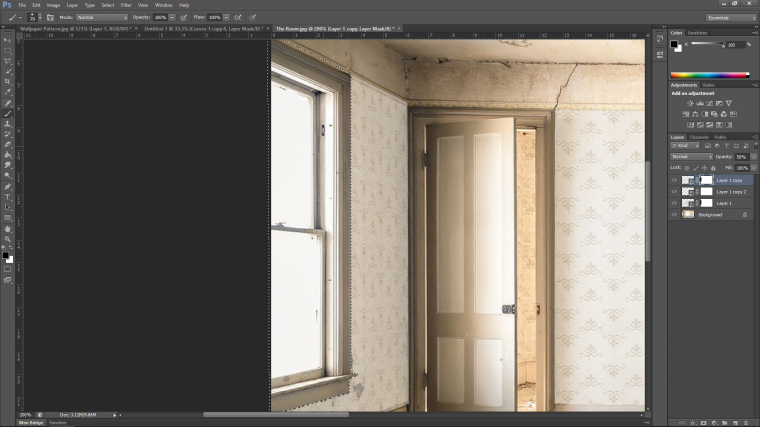Switch to Untitled-1 document tab
Screen dimensions: 760x427
tap(204, 29)
